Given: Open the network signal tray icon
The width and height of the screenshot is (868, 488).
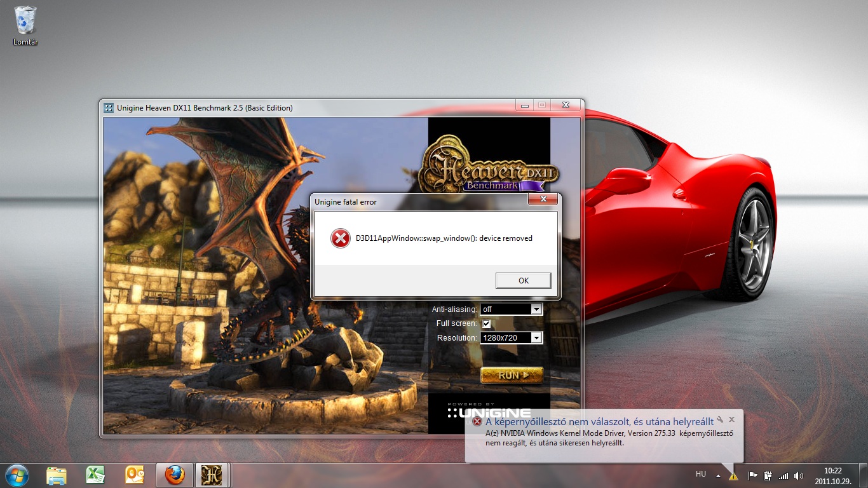Looking at the screenshot, I should pos(783,475).
